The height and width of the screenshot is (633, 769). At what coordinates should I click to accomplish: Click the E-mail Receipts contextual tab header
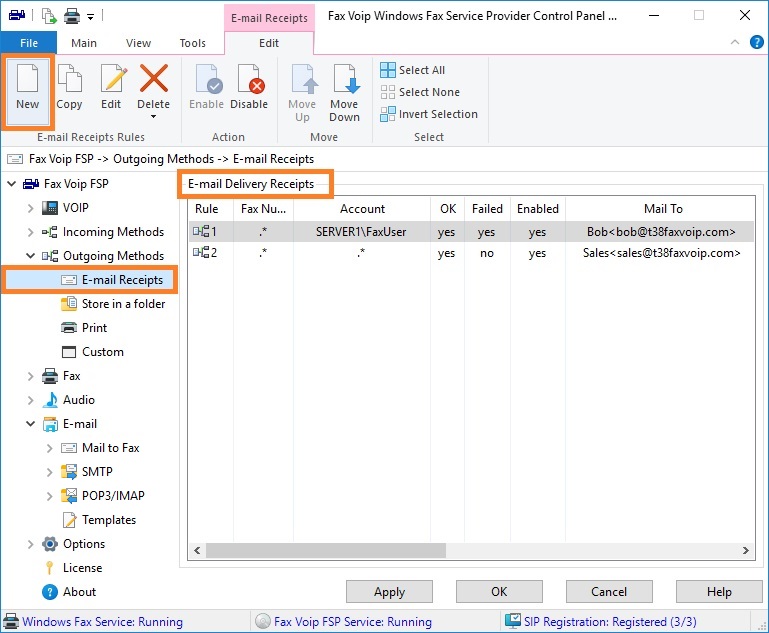(x=269, y=18)
